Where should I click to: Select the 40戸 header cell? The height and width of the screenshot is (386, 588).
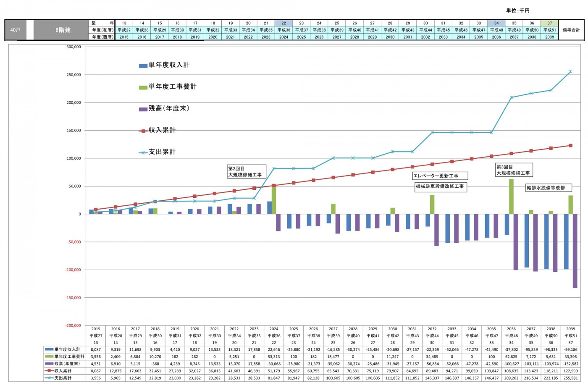15,30
